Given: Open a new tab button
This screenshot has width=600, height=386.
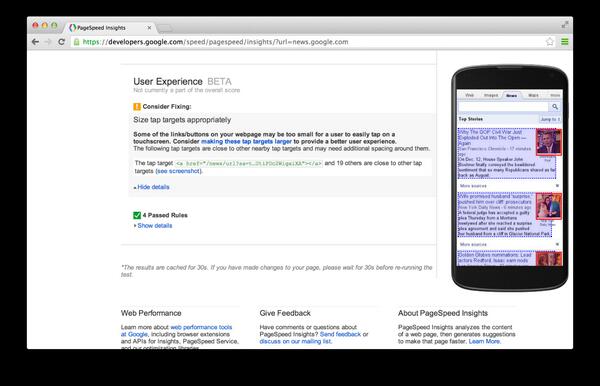Looking at the screenshot, I should pos(165,28).
